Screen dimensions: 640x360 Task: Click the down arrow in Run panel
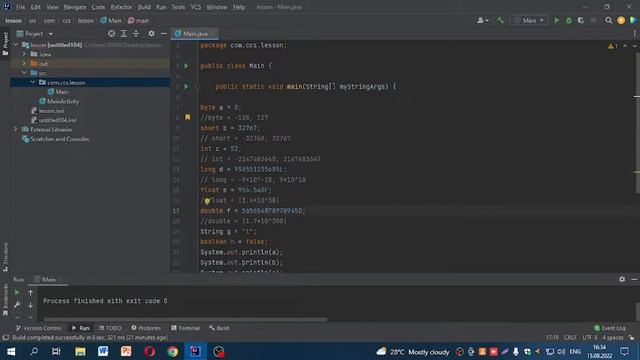30,304
